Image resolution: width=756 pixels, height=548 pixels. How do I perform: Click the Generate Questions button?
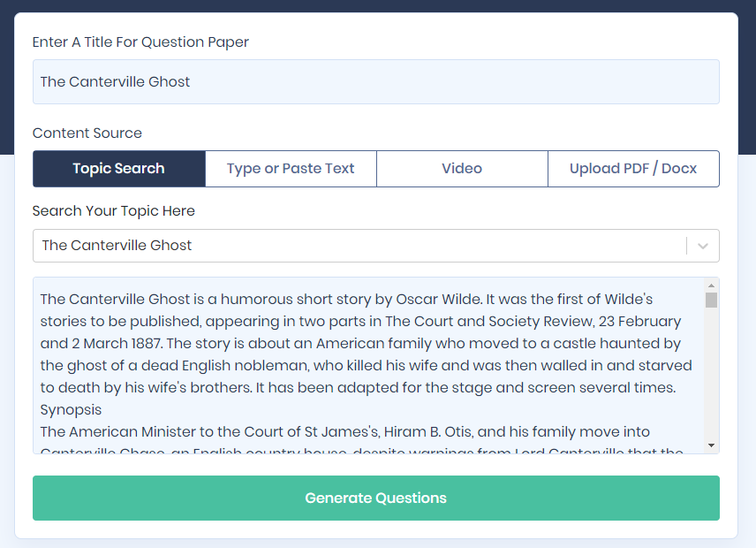pos(376,498)
